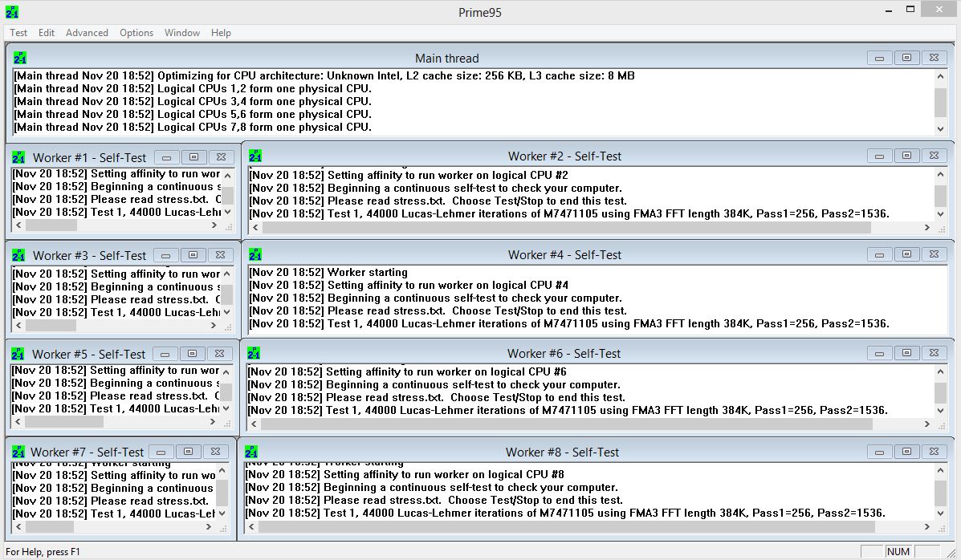This screenshot has height=560, width=961.
Task: Click Main thread scroll up arrow
Action: pos(940,76)
